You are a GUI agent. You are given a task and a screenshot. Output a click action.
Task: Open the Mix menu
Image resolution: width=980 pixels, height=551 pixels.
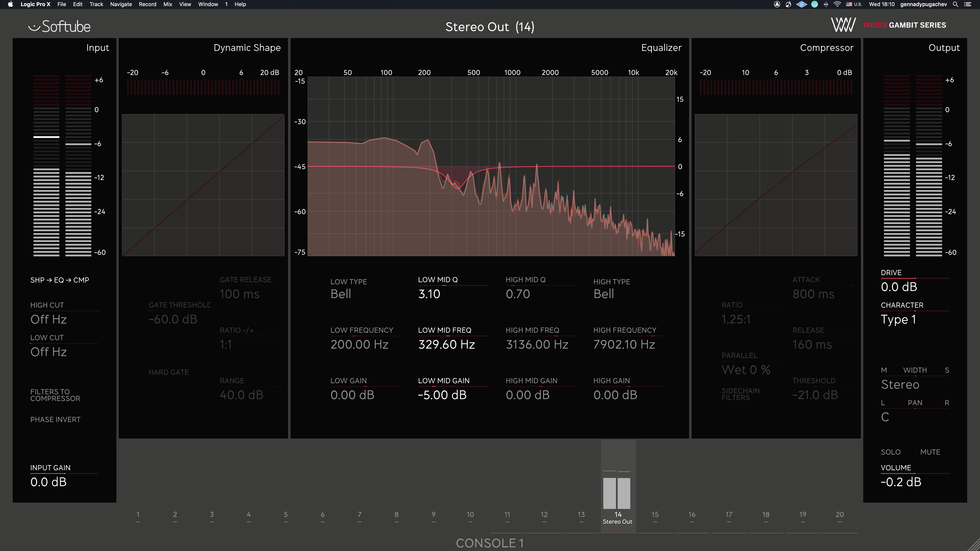167,4
